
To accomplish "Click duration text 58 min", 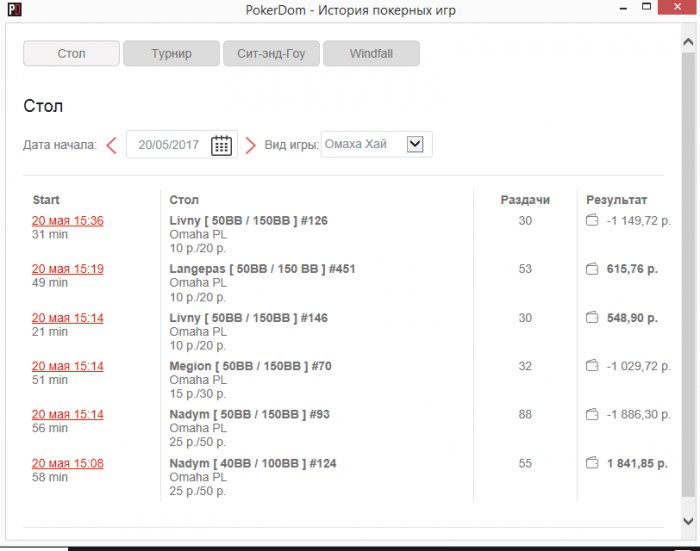I will point(50,477).
